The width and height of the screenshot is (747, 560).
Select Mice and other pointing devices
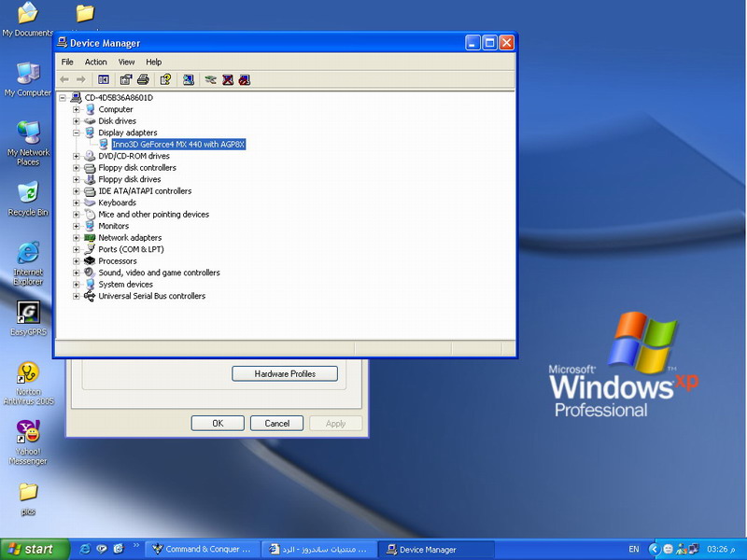pos(153,215)
